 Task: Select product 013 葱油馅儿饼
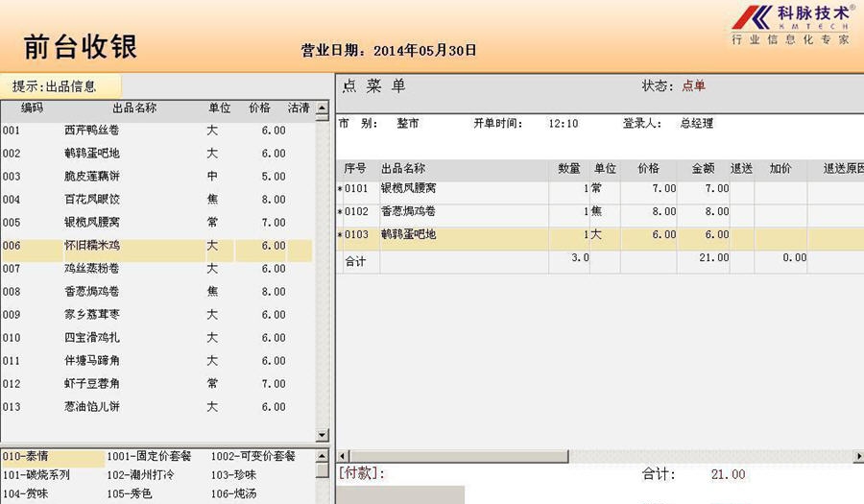pos(157,407)
